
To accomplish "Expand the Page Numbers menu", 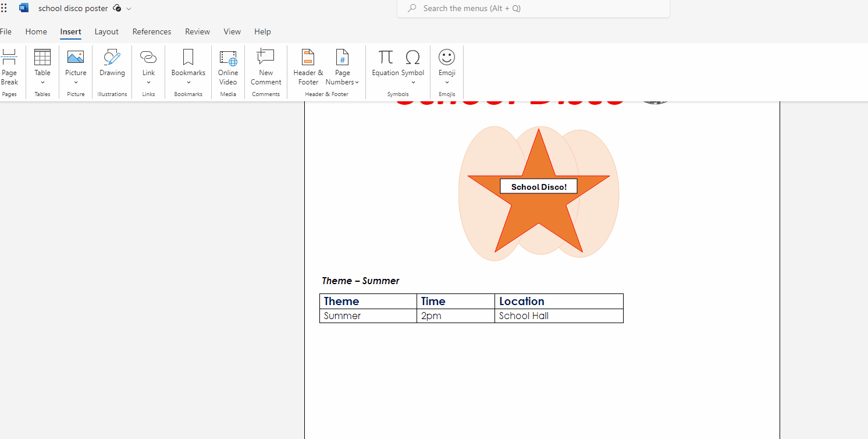I will [x=342, y=67].
